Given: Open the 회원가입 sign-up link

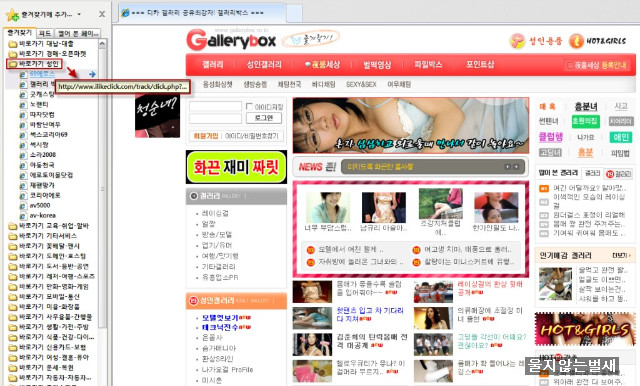Looking at the screenshot, I should pyautogui.click(x=206, y=136).
